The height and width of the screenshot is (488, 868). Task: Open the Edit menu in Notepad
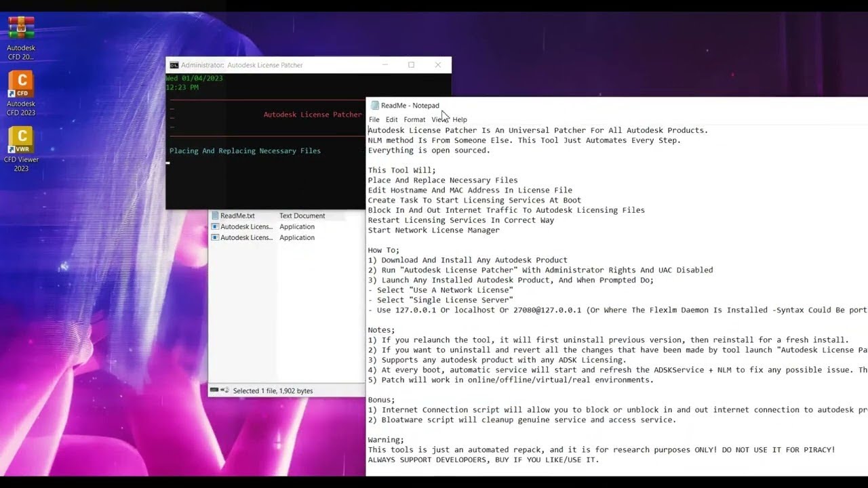pyautogui.click(x=391, y=119)
